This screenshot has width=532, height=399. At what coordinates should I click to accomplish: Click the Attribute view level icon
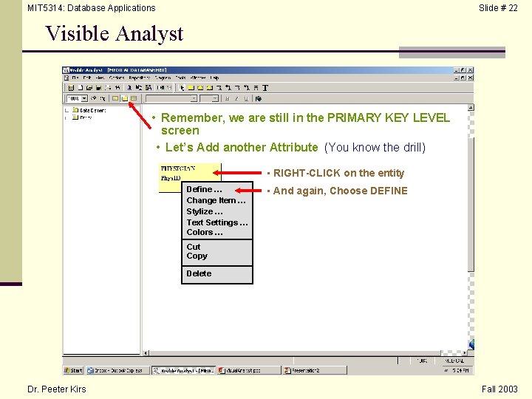coord(134,98)
